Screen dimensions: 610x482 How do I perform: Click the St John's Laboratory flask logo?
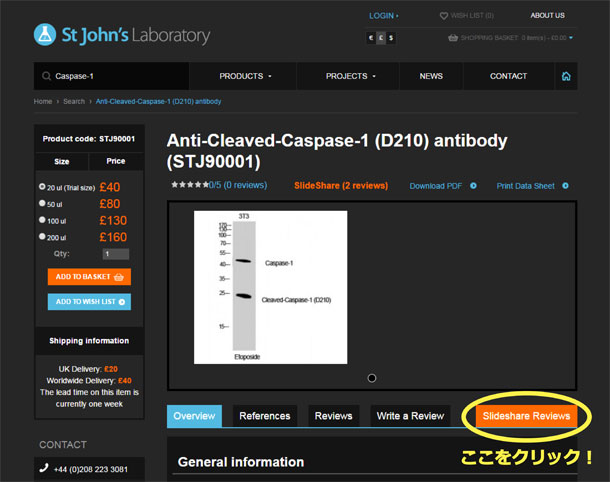[x=45, y=35]
